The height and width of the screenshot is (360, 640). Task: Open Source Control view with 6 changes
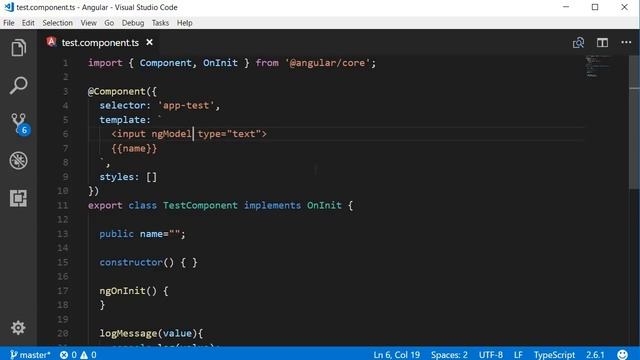[20, 124]
